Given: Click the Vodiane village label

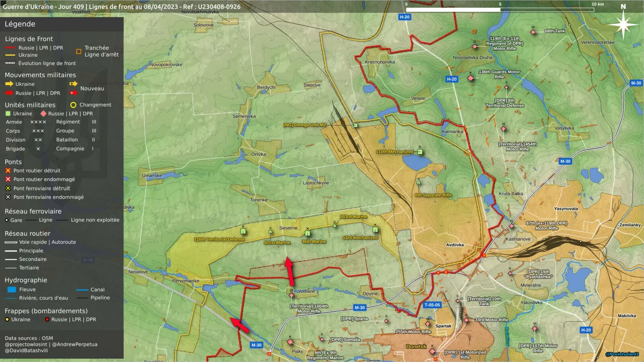Looking at the screenshot, I should 306,291.
